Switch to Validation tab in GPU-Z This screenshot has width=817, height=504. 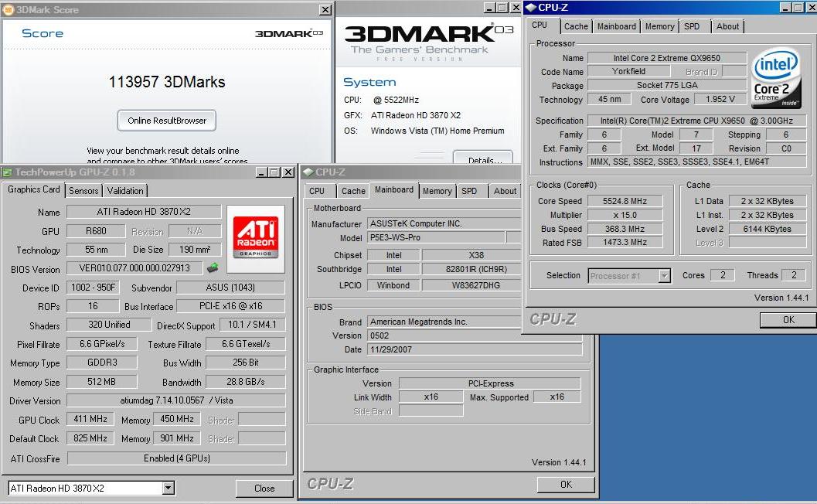125,191
